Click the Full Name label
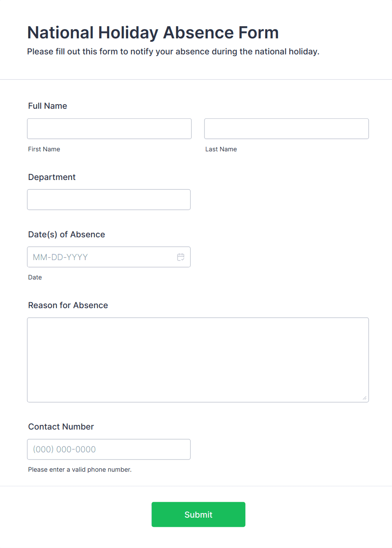Screen dimensions: 392x548 pos(47,106)
